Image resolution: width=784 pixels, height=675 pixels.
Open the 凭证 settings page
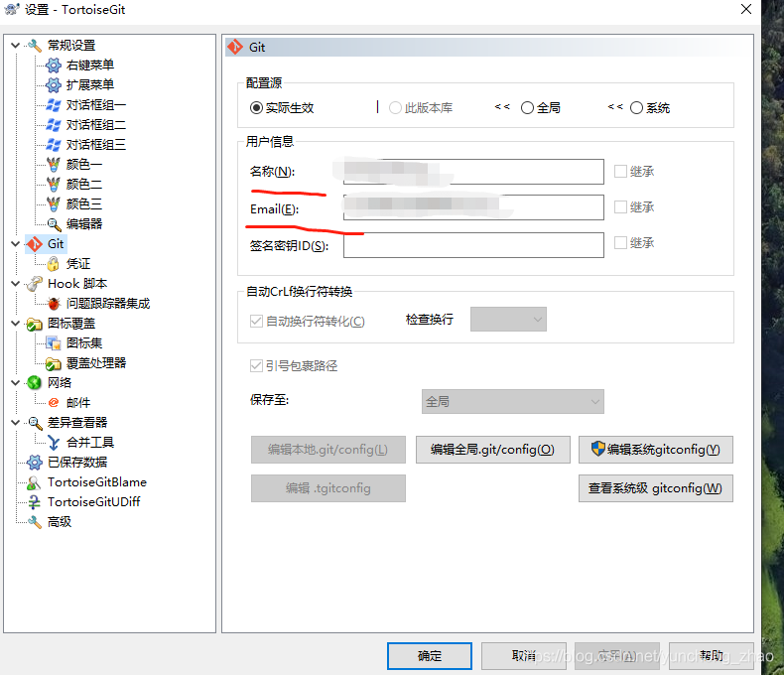click(x=78, y=263)
